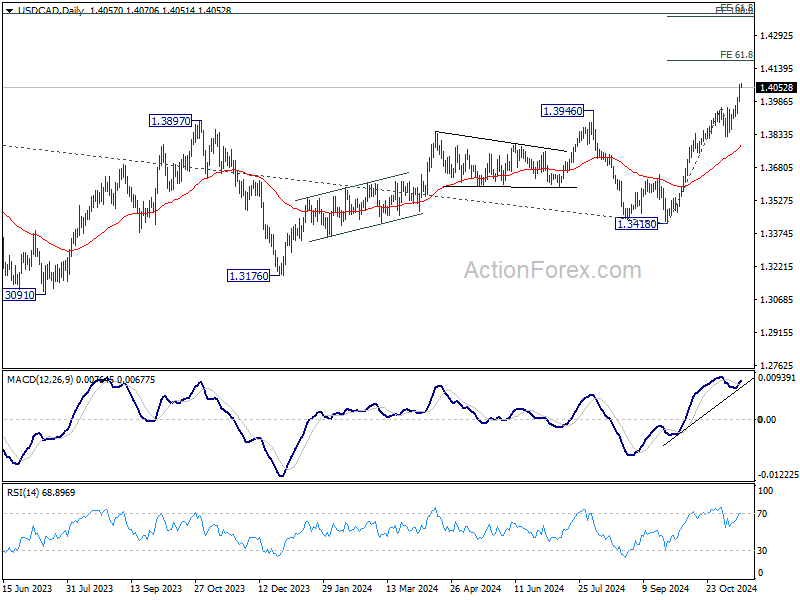Click the FE 61.8 level label
This screenshot has width=800, height=600.
pos(736,55)
